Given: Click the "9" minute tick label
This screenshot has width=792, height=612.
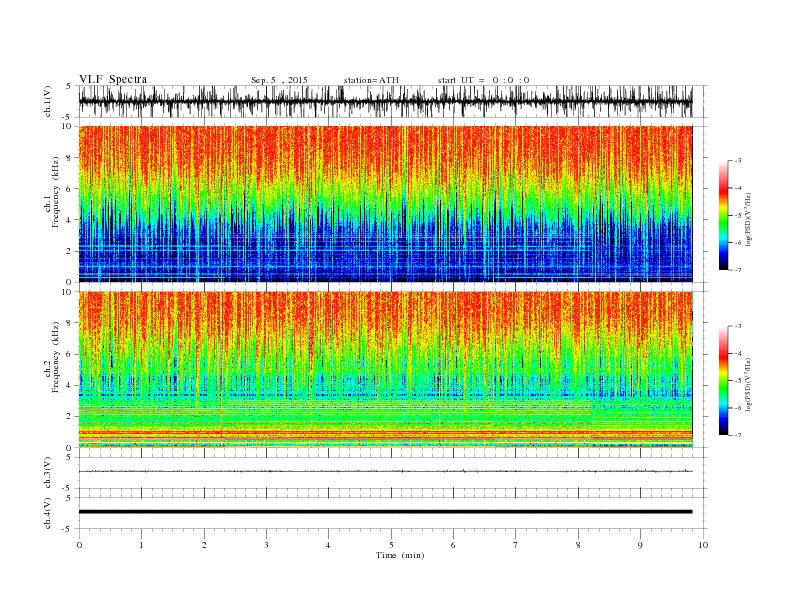Looking at the screenshot, I should (x=640, y=545).
